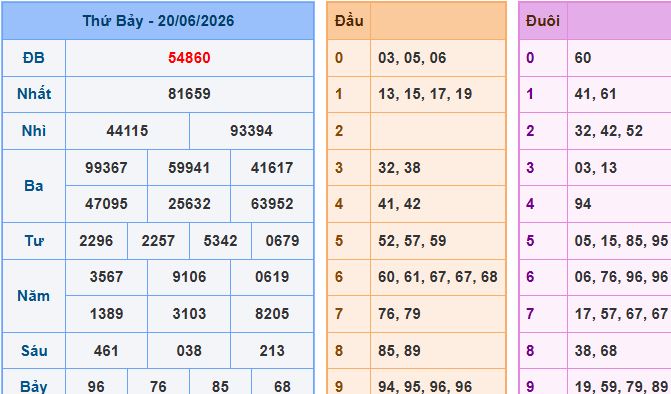Select seventh prize number 76 in Bảy row
The width and height of the screenshot is (671, 394).
(x=158, y=387)
